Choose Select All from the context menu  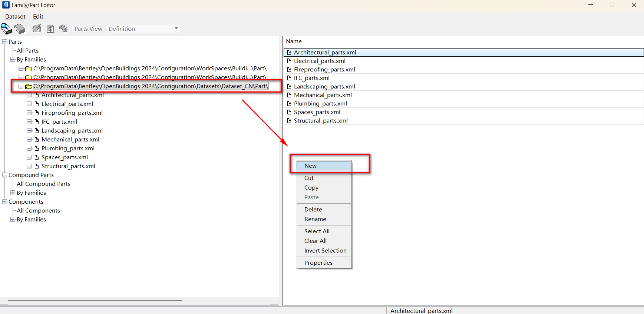click(x=324, y=231)
